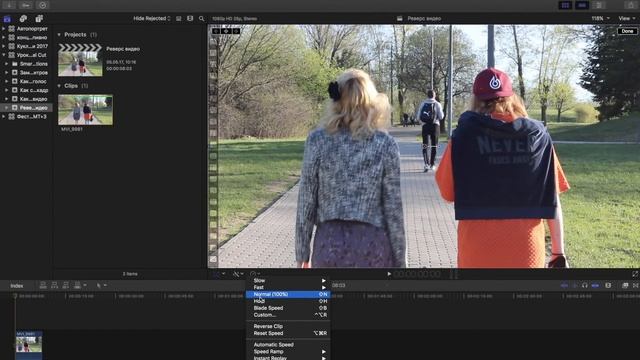Open the background tasks circle icon
640x360 pixels.
(43, 5)
